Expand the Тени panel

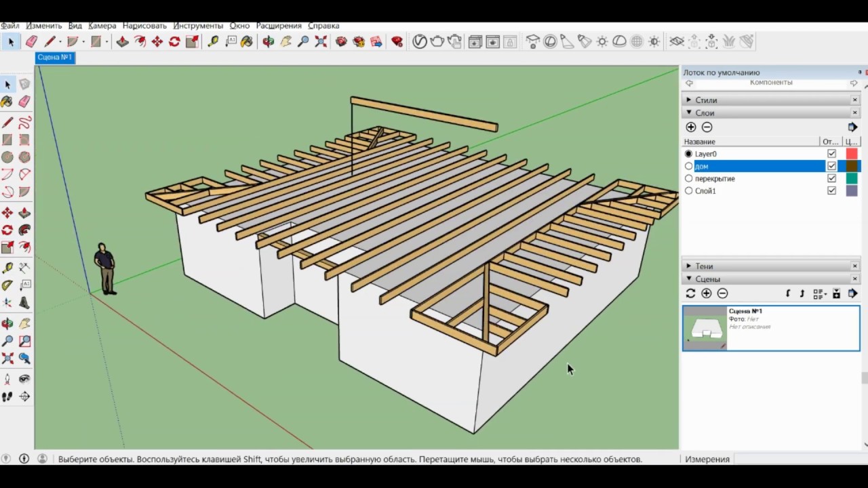690,266
